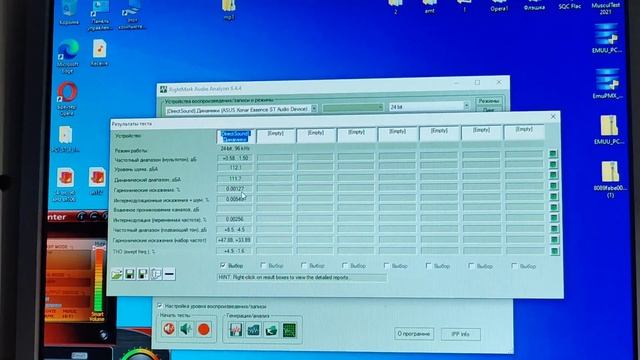Click the 0.00127 harmonic distortion value
This screenshot has width=640, height=360.
point(235,189)
